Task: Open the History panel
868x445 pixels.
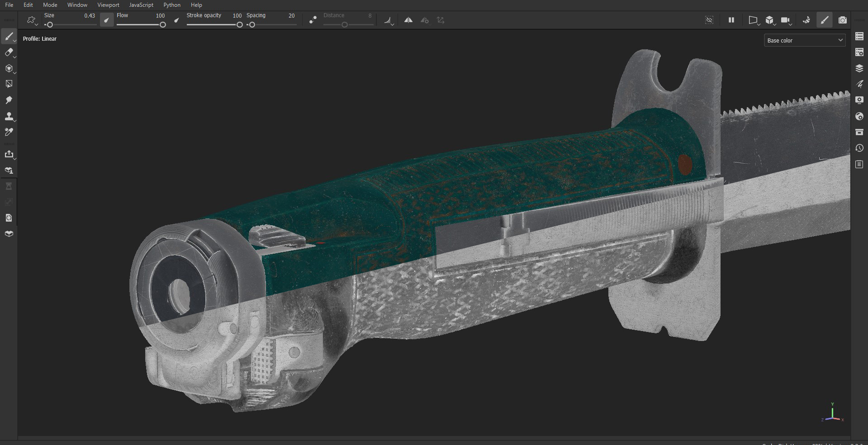Action: click(859, 148)
